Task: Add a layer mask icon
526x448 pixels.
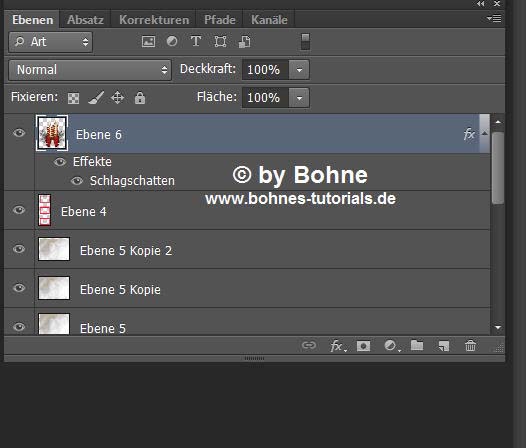Action: pos(363,346)
